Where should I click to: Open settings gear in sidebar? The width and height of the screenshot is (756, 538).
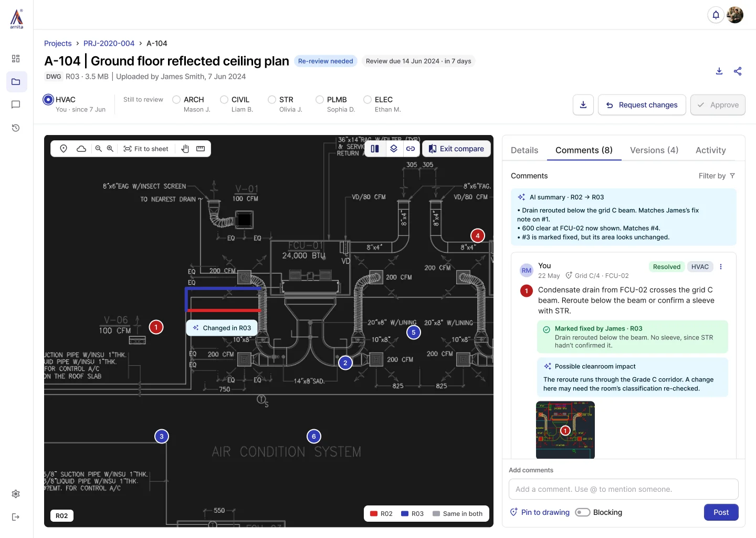click(16, 494)
